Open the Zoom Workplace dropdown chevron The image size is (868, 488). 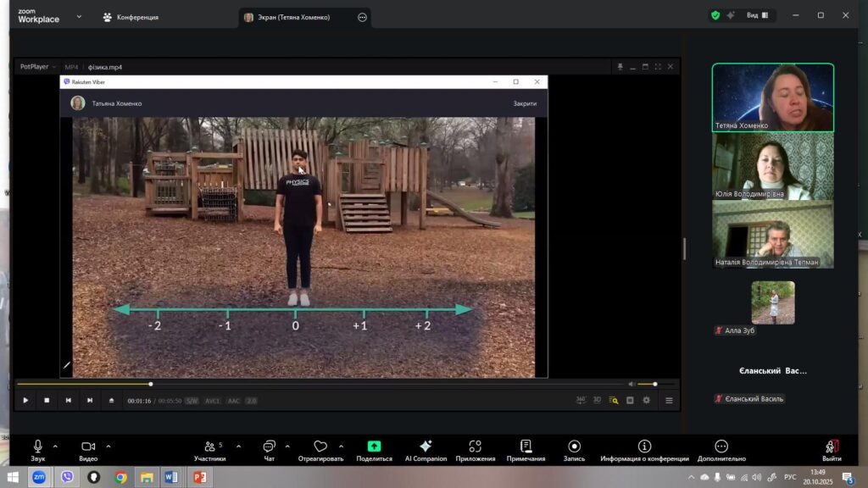click(x=79, y=16)
